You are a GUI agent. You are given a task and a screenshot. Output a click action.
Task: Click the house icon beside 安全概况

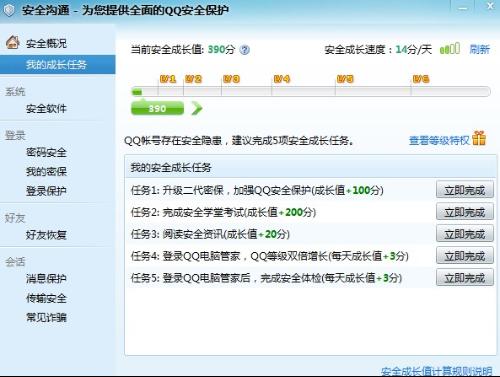coord(13,42)
